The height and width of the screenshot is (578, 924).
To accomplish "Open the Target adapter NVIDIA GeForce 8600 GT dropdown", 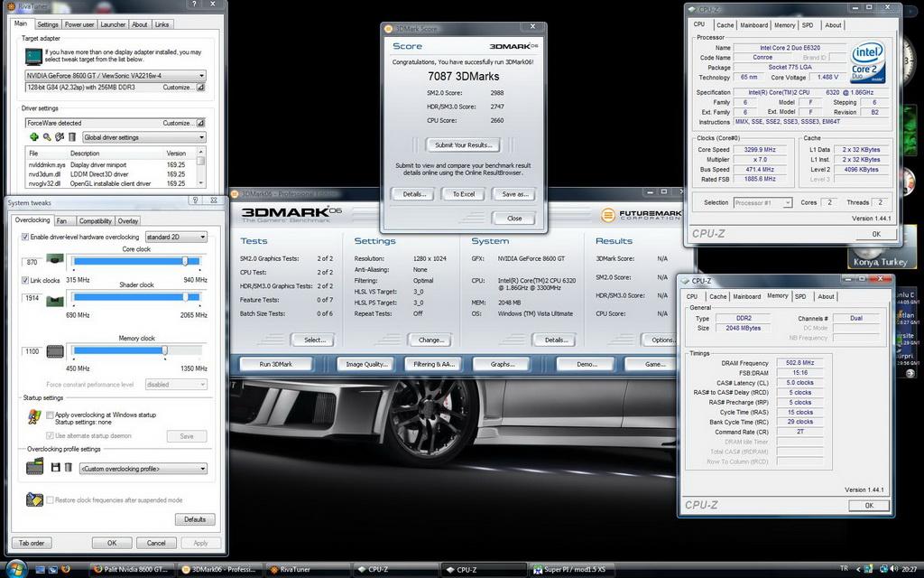I will pos(115,76).
